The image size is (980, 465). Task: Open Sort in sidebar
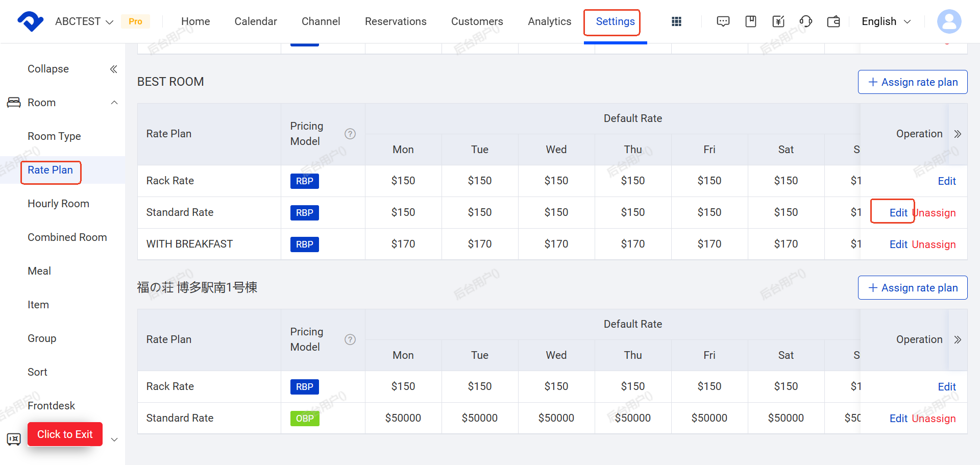(x=37, y=372)
